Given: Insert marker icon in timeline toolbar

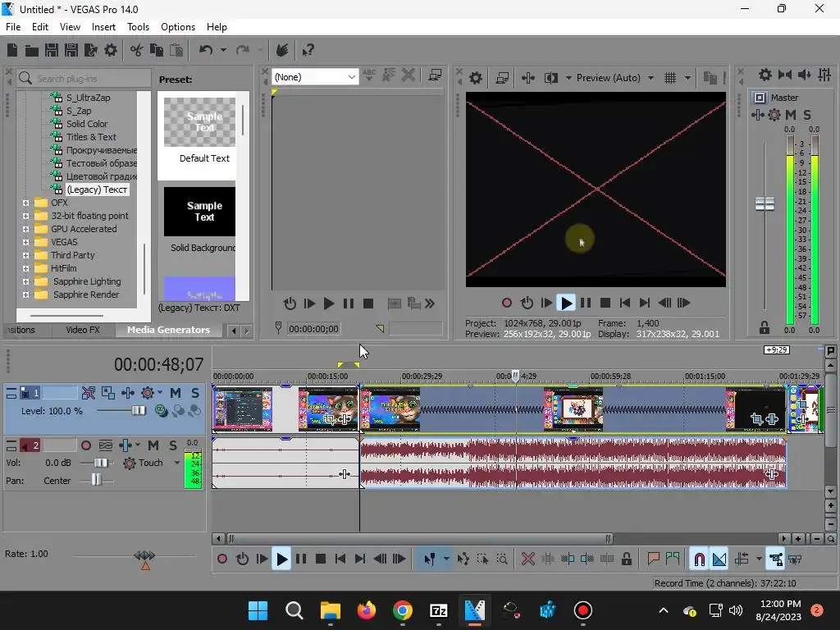Looking at the screenshot, I should [x=653, y=559].
